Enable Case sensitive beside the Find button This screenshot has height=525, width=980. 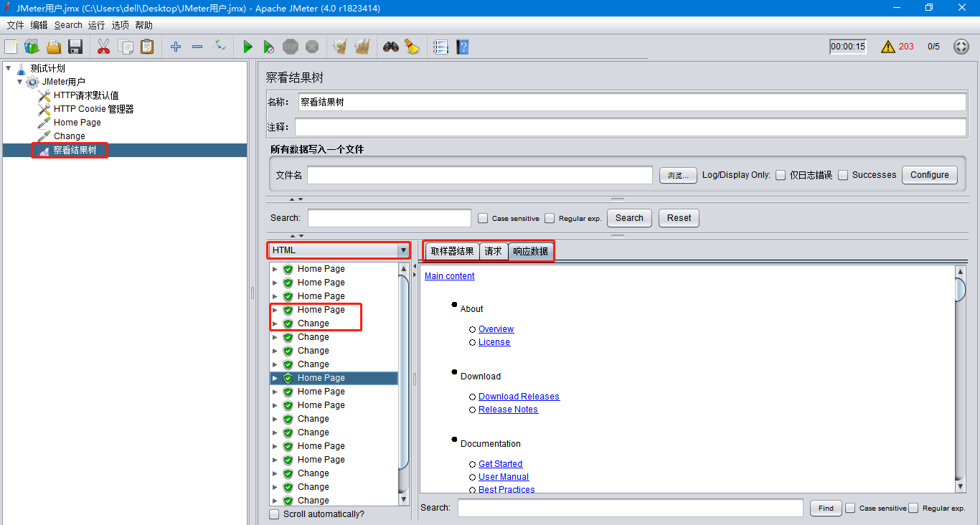850,508
